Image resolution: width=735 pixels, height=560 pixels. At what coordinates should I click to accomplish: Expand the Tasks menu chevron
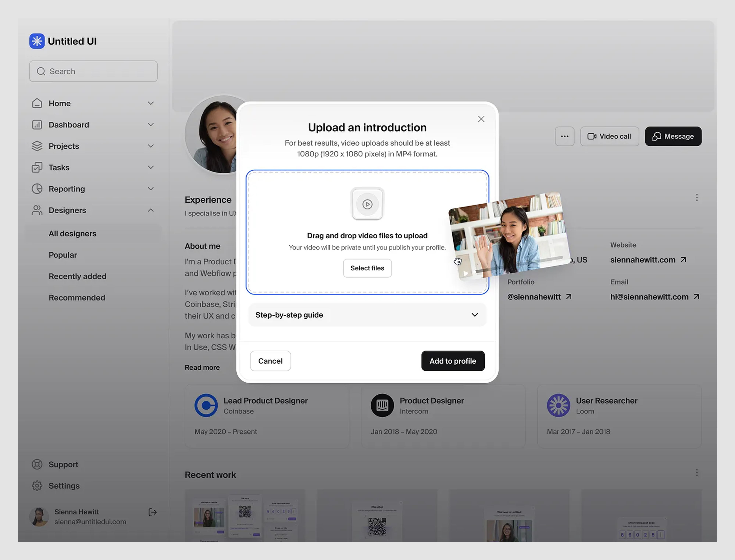151,167
